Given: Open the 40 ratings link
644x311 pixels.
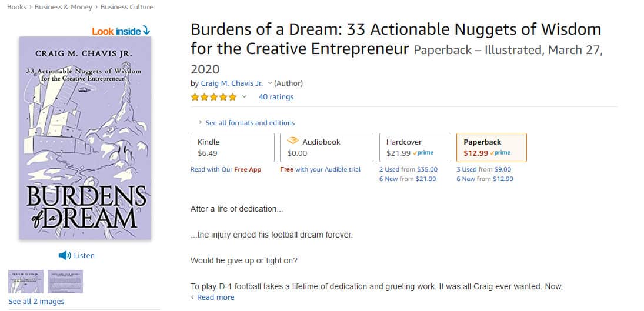Looking at the screenshot, I should [276, 97].
